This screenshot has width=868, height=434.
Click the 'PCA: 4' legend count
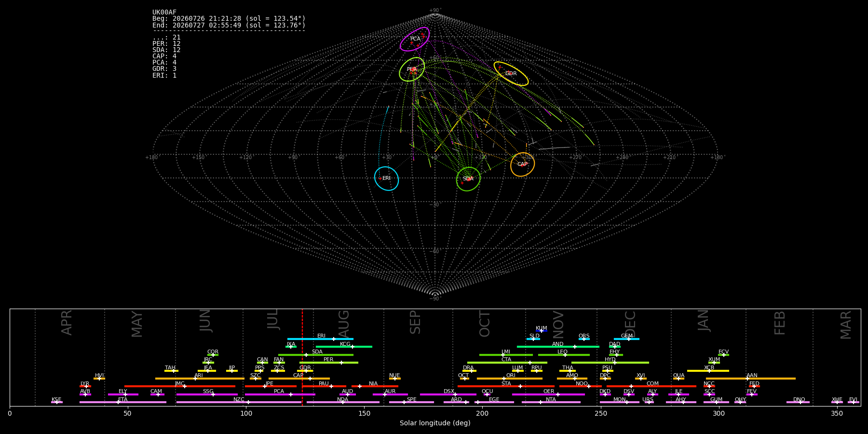click(164, 63)
